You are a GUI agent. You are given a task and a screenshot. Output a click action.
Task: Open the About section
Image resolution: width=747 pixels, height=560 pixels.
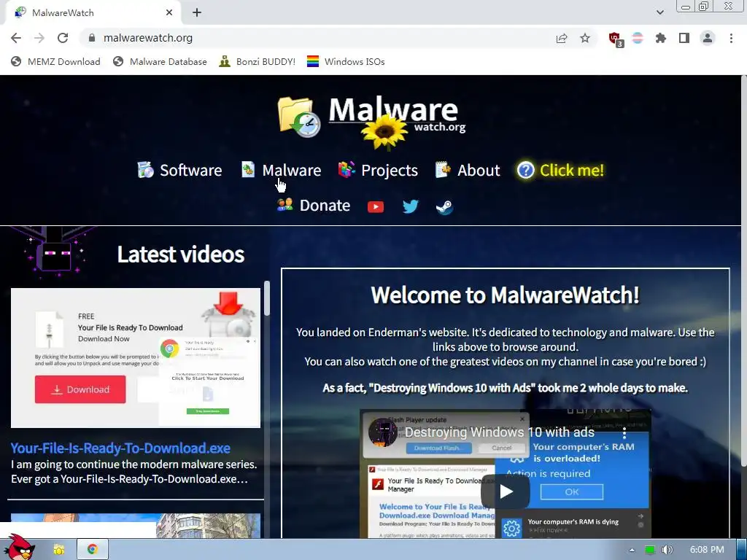click(x=468, y=170)
